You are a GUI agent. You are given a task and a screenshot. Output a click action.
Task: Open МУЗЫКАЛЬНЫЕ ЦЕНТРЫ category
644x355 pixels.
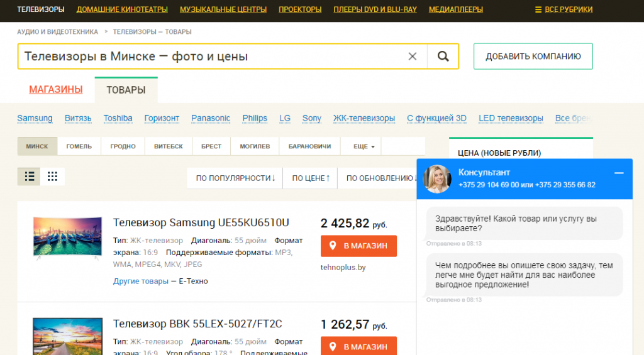pos(223,9)
